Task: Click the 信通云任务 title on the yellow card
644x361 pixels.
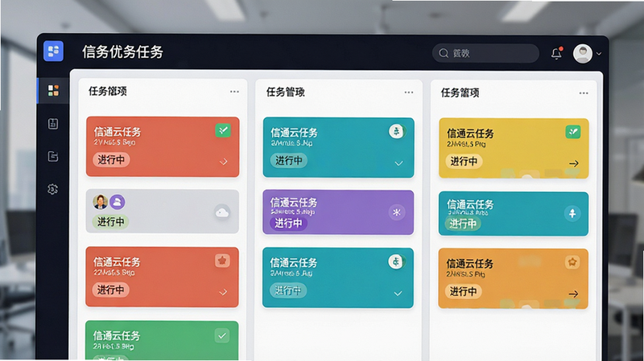Action: (470, 133)
